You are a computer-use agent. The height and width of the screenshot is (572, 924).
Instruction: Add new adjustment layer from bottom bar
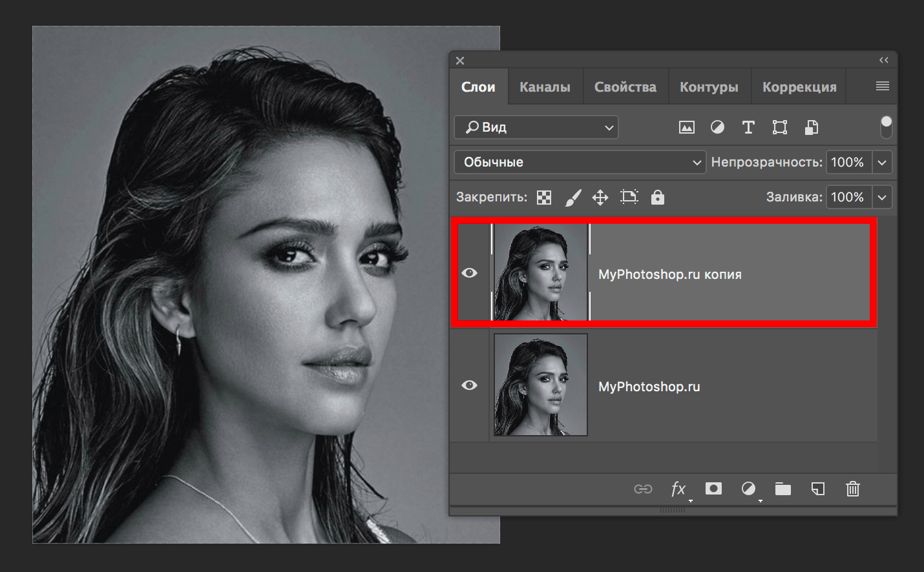click(x=748, y=489)
